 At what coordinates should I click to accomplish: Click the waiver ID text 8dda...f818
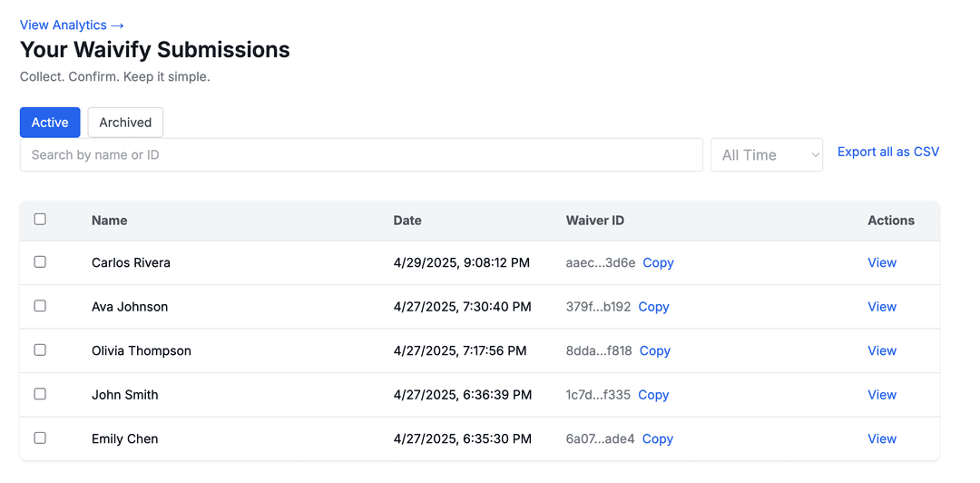(599, 351)
